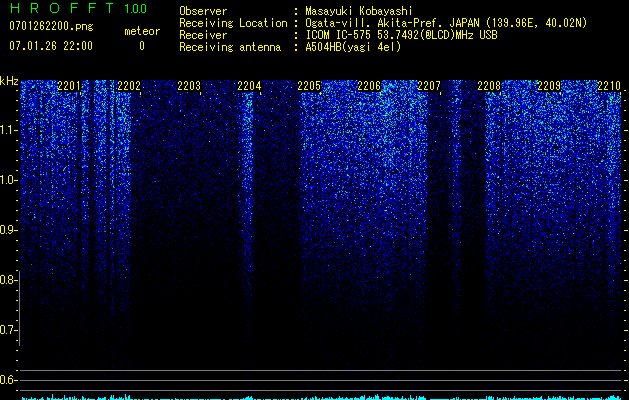Click the cyan signal level trace at bottom
The height and width of the screenshot is (400, 629).
coord(321,397)
